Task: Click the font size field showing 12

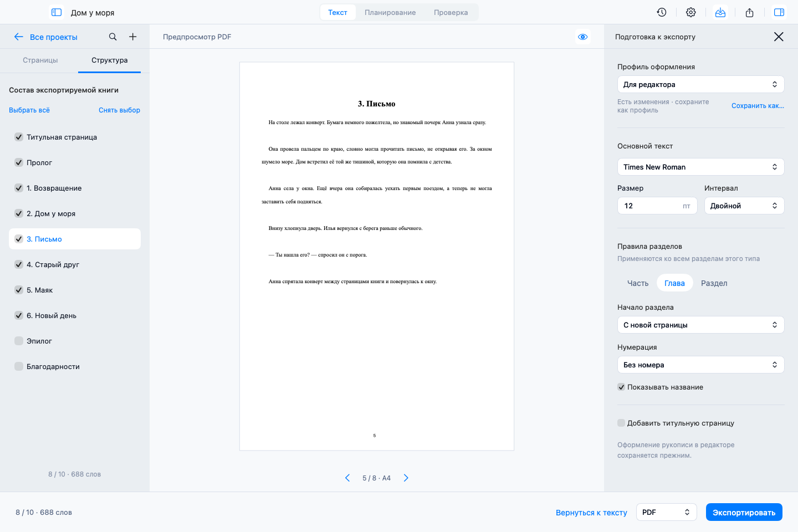Action: [x=657, y=206]
